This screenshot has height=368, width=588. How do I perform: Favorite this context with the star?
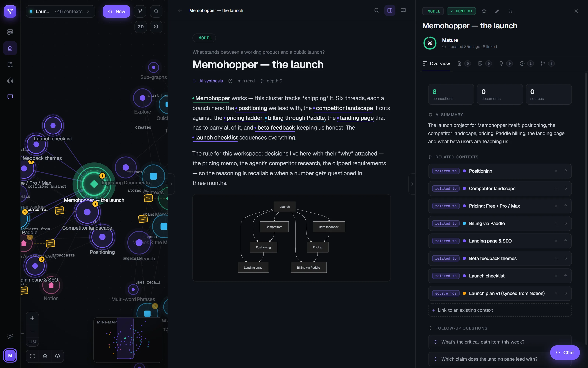pyautogui.click(x=484, y=11)
